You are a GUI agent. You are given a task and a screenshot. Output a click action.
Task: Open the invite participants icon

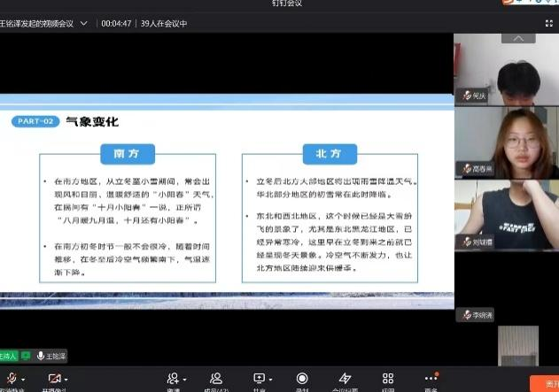tap(173, 380)
